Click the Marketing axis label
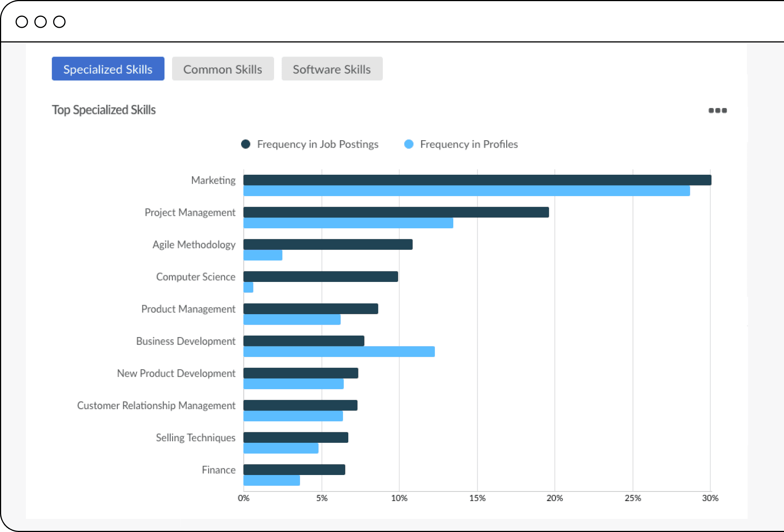 213,180
